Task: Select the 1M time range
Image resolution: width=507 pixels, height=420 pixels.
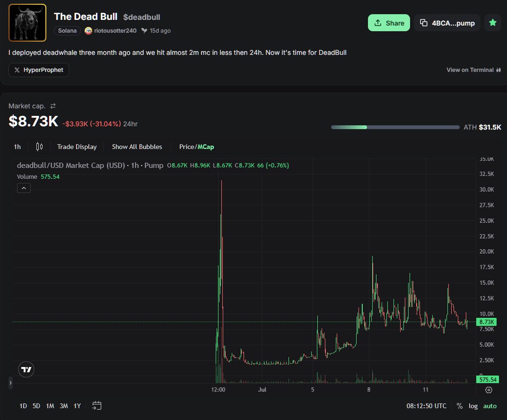Action: [50, 406]
